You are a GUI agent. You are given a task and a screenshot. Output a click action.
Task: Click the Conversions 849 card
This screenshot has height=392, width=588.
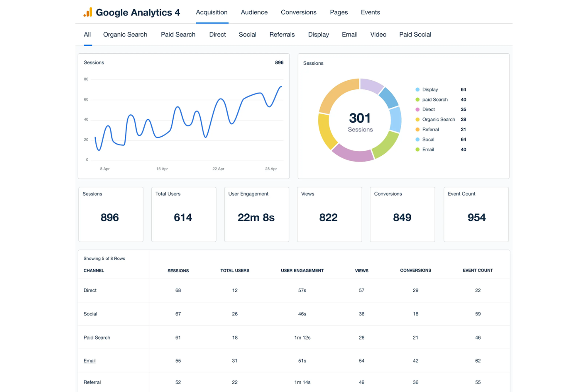[x=402, y=214]
